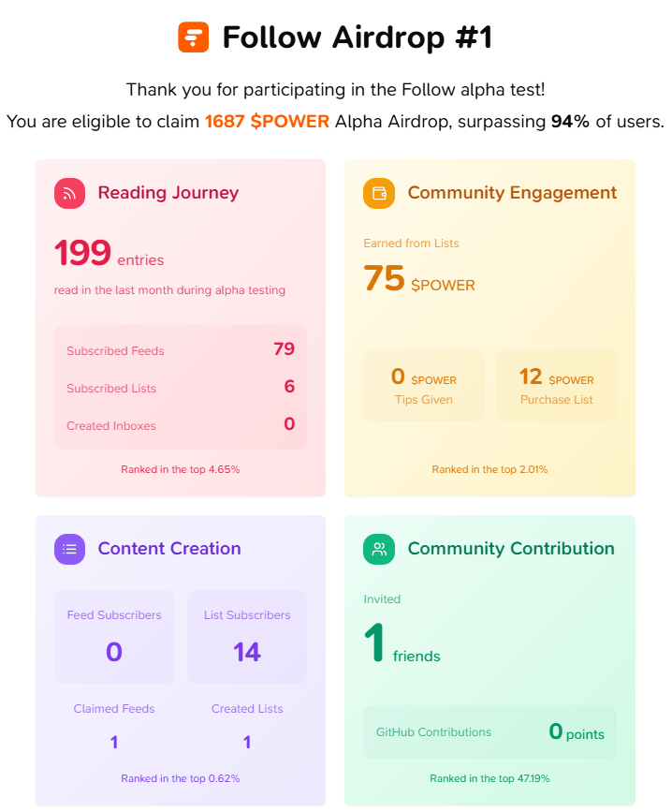Screen dimensions: 672x812
Task: Click the Created Lists count
Action: click(x=247, y=742)
